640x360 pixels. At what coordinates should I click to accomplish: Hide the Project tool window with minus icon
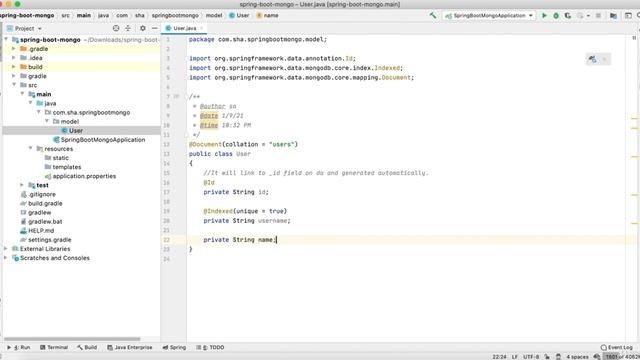click(x=155, y=28)
